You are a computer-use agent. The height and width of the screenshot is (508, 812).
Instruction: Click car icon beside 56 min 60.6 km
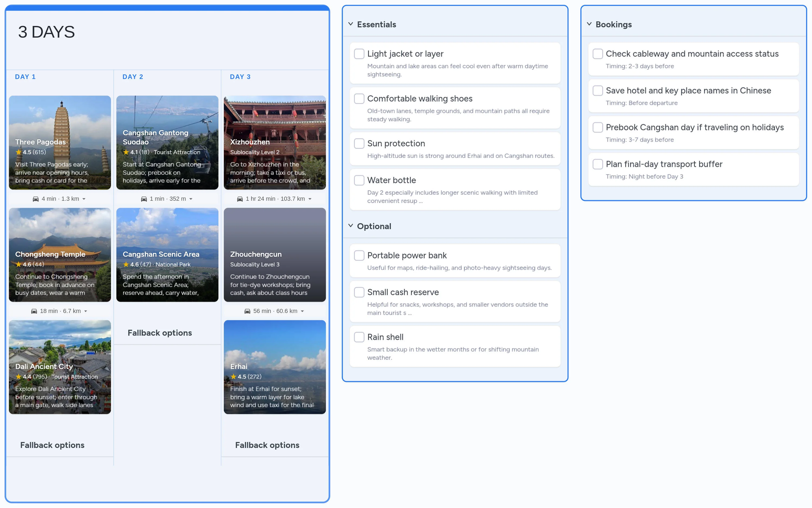[247, 311]
